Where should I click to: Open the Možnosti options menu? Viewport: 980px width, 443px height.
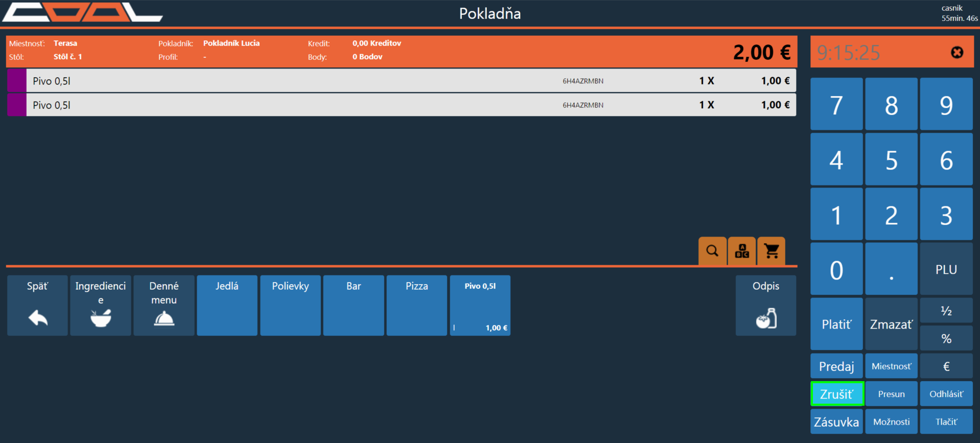coord(891,422)
